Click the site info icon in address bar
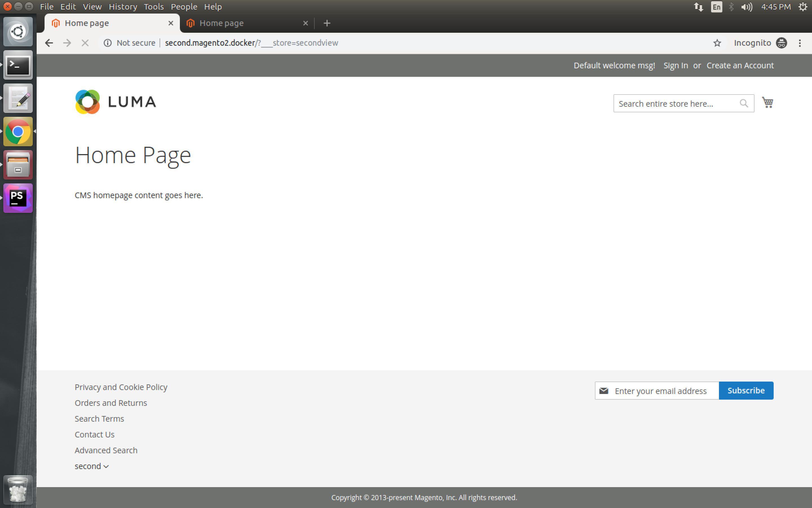The width and height of the screenshot is (812, 508). [107, 43]
